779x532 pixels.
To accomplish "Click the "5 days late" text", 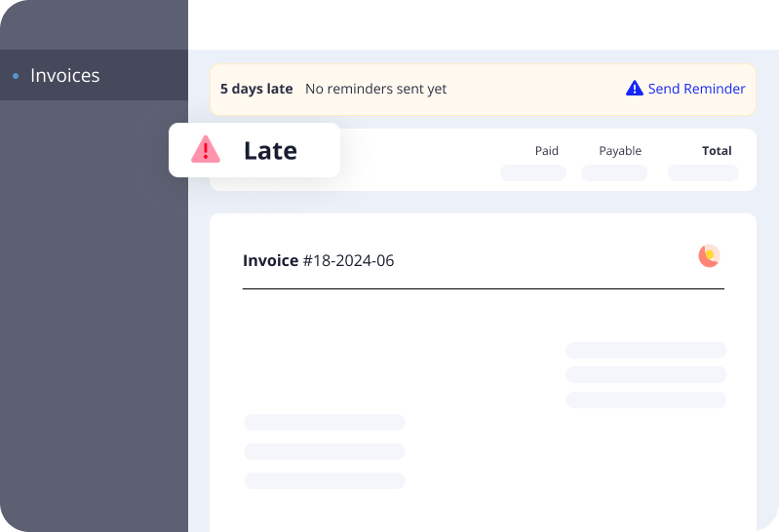I will click(x=256, y=89).
